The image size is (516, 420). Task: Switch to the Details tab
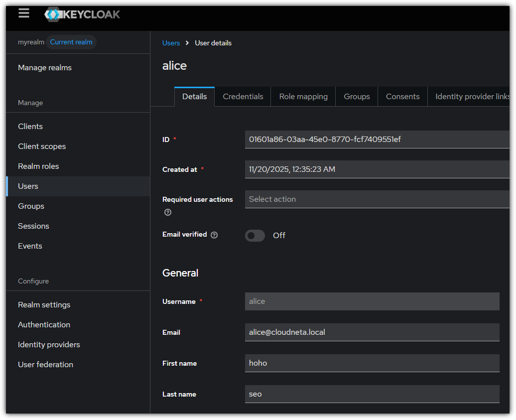pos(194,97)
